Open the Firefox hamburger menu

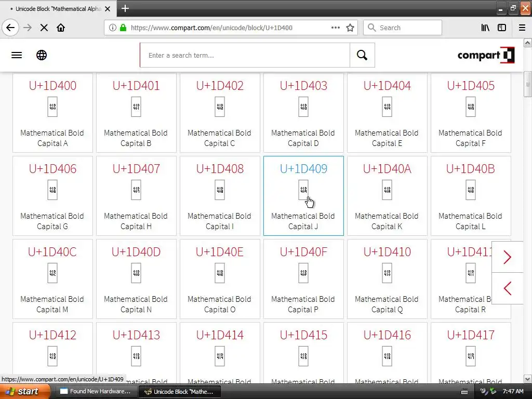tap(522, 28)
